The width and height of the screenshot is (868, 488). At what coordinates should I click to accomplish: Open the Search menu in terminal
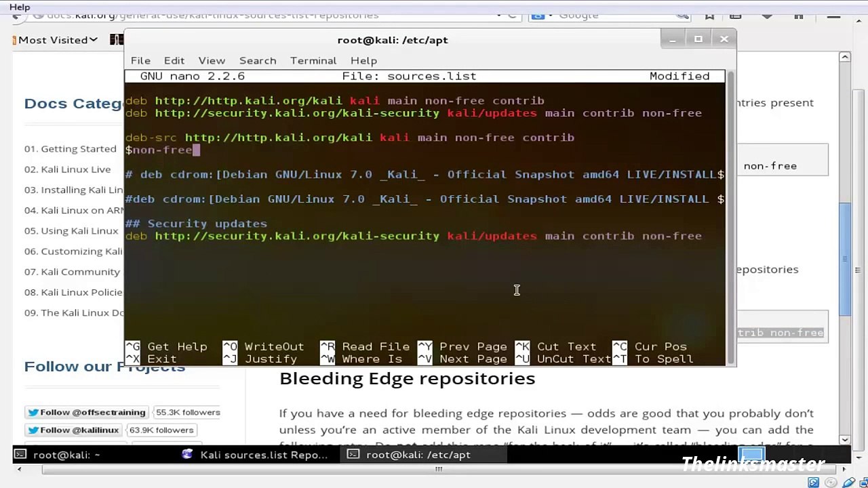[258, 60]
